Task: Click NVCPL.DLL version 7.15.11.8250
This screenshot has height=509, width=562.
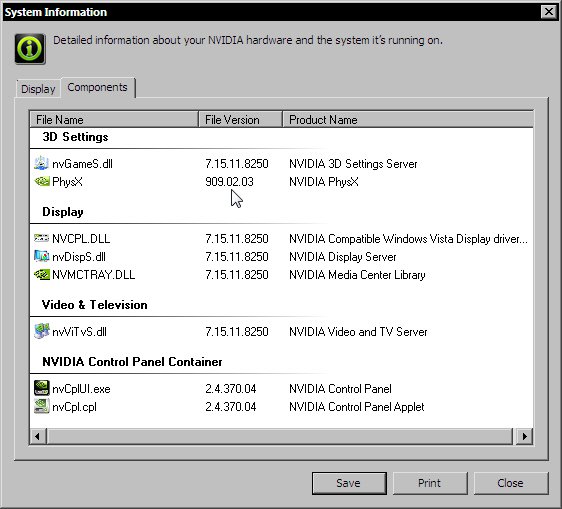Action: point(237,239)
